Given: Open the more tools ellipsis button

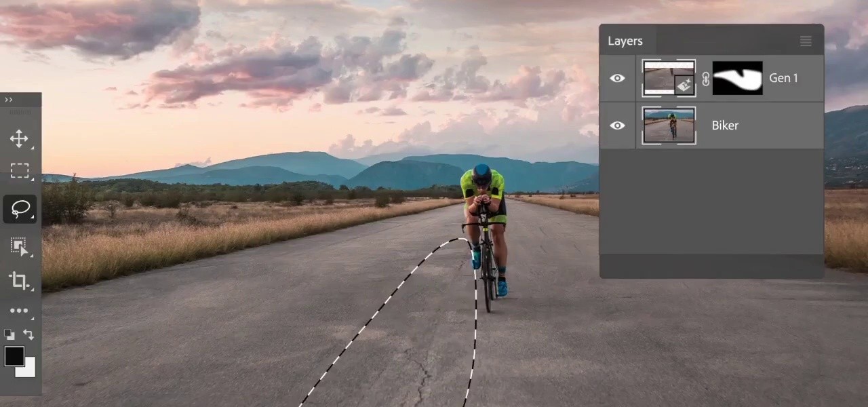Looking at the screenshot, I should point(19,311).
